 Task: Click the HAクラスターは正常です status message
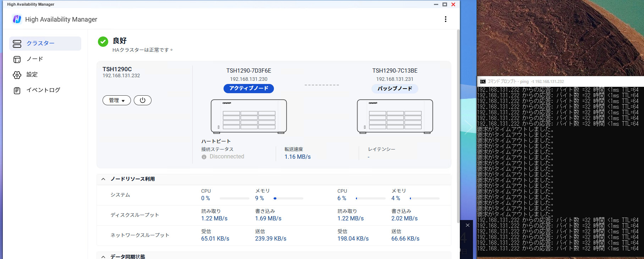coord(143,50)
